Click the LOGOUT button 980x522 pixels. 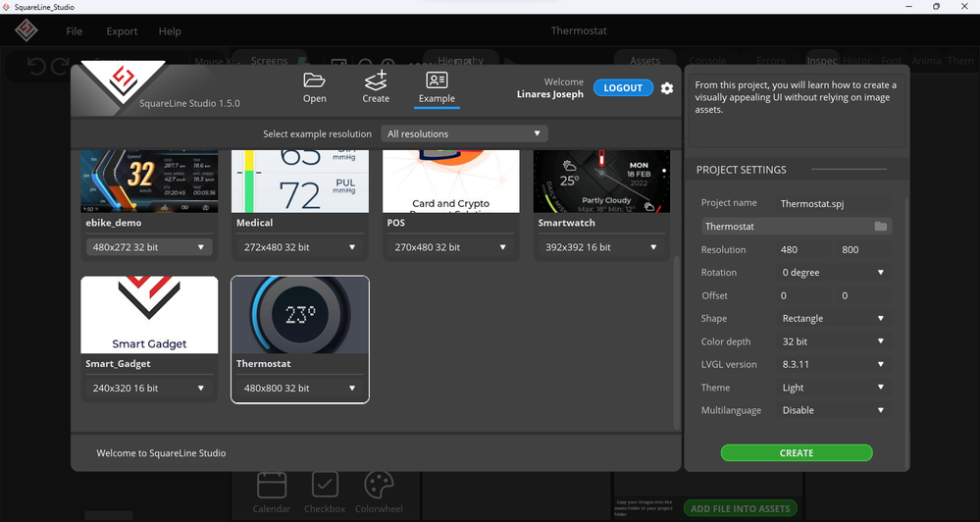click(623, 87)
